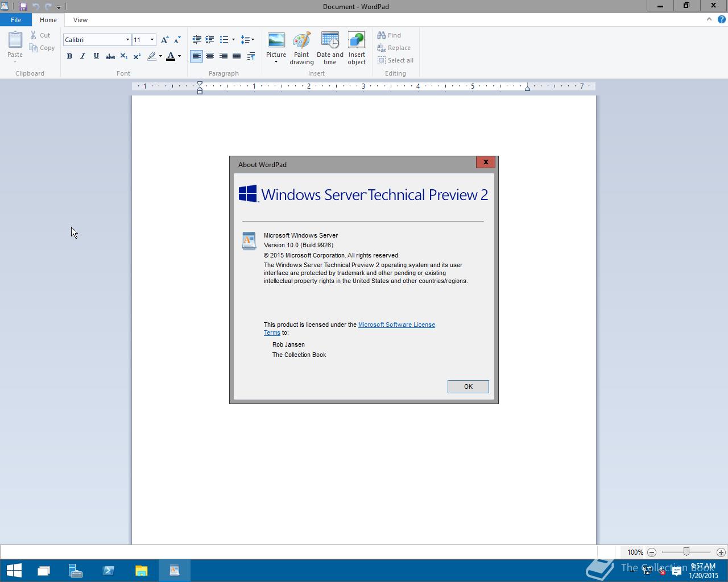The width and height of the screenshot is (728, 582).
Task: Toggle Subscript formatting
Action: click(123, 56)
